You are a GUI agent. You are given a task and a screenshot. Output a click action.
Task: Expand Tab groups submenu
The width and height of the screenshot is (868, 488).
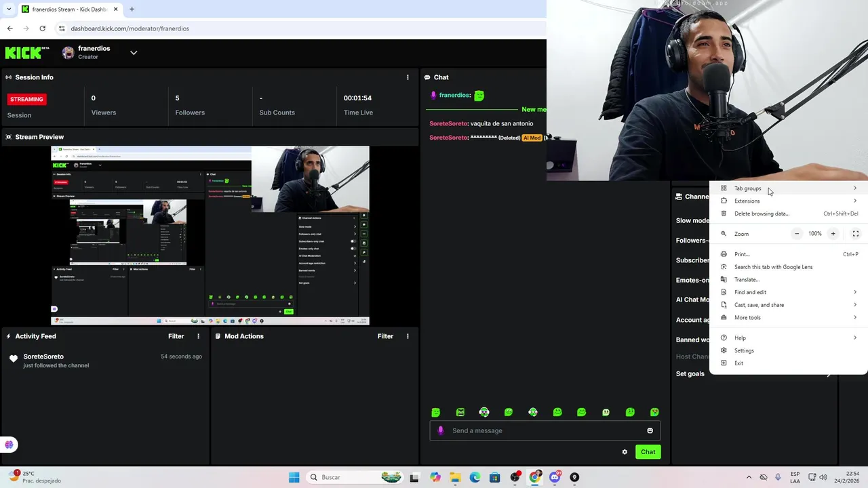[789, 188]
